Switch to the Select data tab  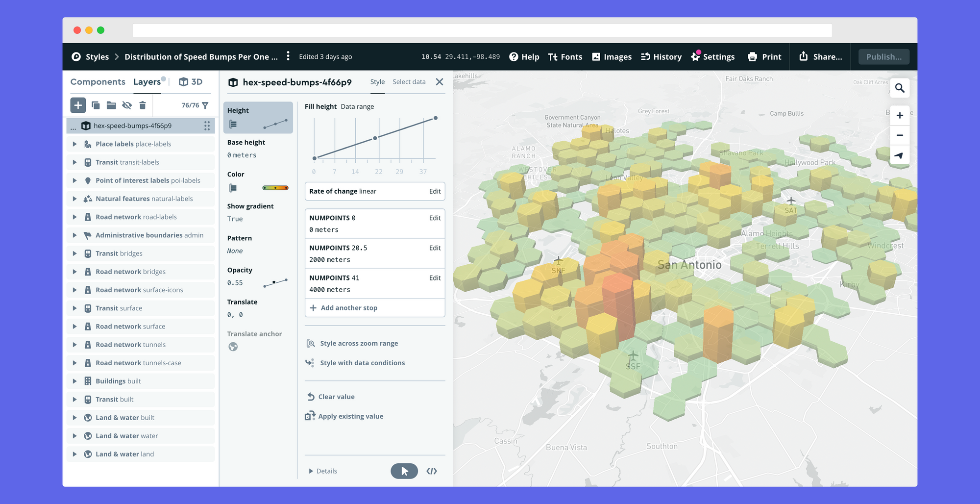click(409, 82)
